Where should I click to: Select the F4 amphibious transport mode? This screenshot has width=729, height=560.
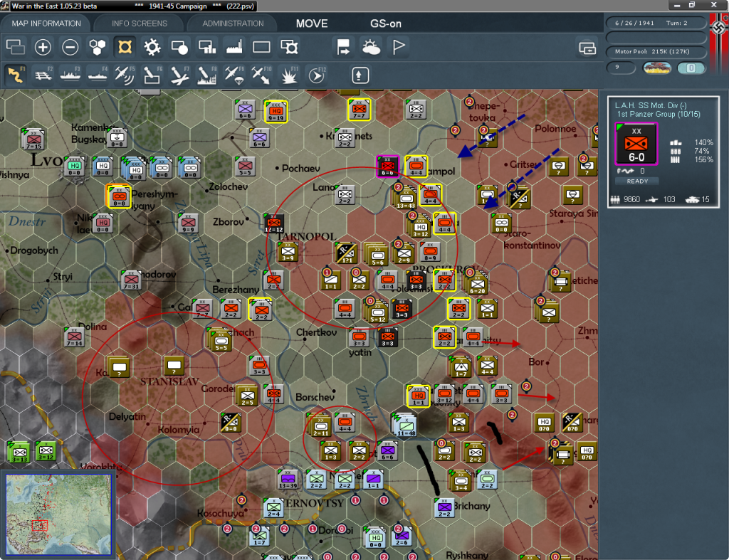tap(98, 75)
